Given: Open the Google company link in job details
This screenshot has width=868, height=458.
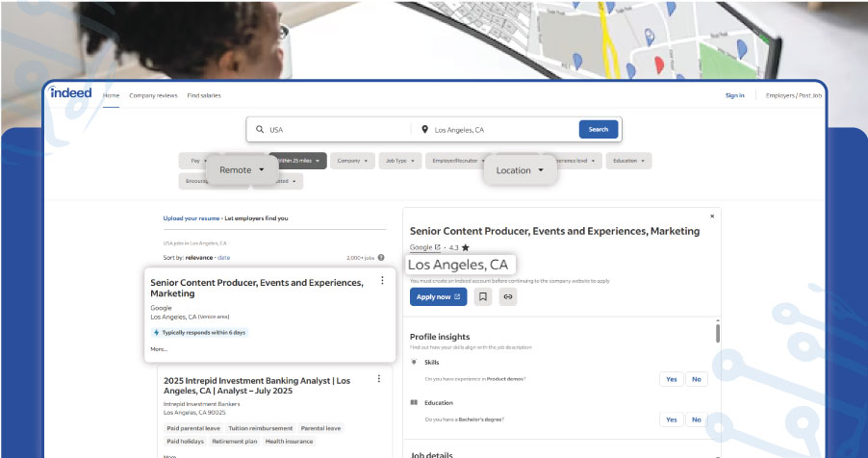Looking at the screenshot, I should click(425, 247).
